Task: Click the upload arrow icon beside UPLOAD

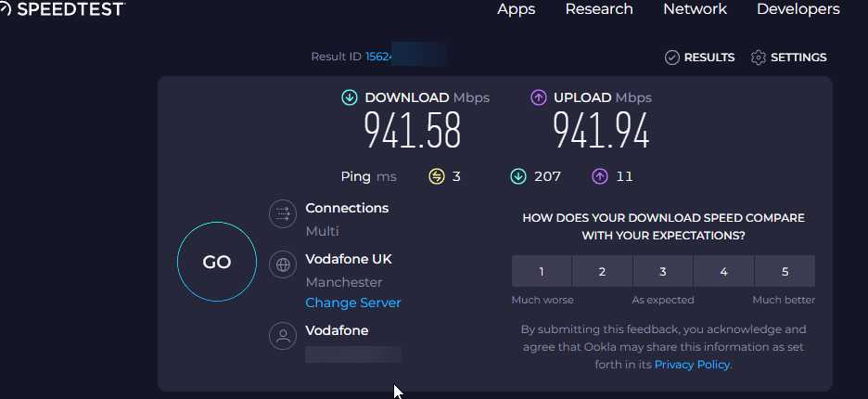Action: pos(539,98)
